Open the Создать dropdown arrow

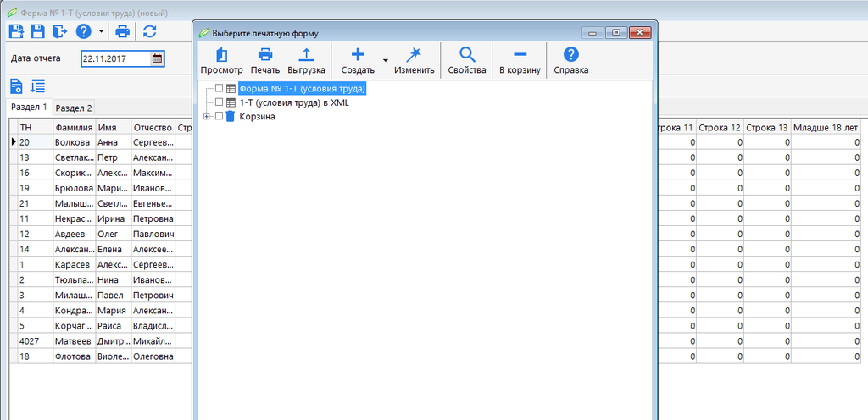pyautogui.click(x=386, y=60)
